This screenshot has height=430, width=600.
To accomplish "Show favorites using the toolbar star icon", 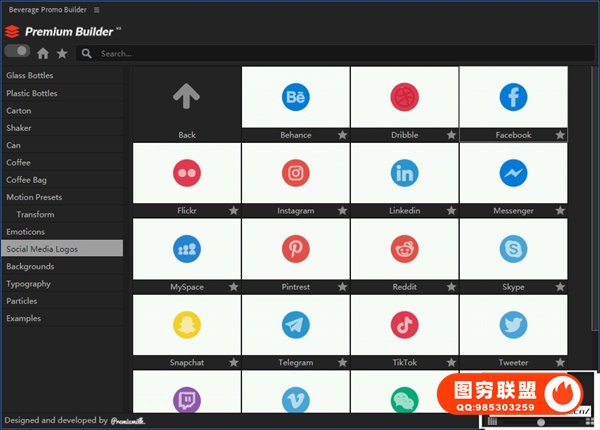I will click(x=62, y=53).
